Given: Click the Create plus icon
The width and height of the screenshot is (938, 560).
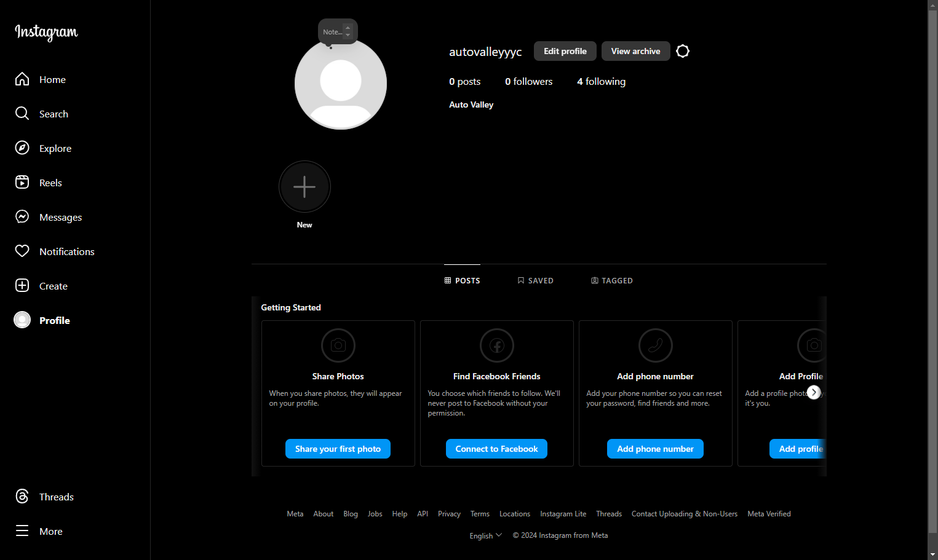Looking at the screenshot, I should pyautogui.click(x=22, y=285).
